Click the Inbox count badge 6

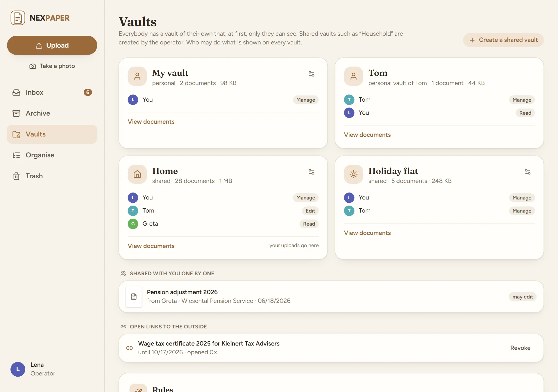(88, 92)
